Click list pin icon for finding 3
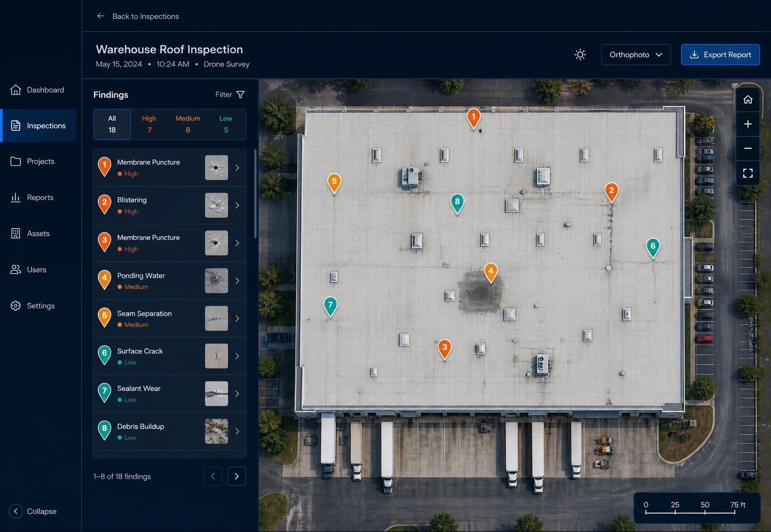Screen dimensions: 771x532 (105, 241)
